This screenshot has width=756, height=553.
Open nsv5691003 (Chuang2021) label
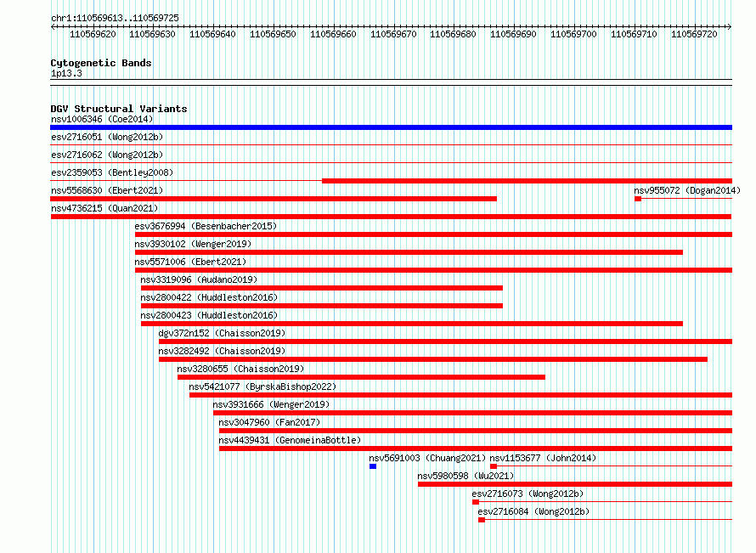point(427,458)
